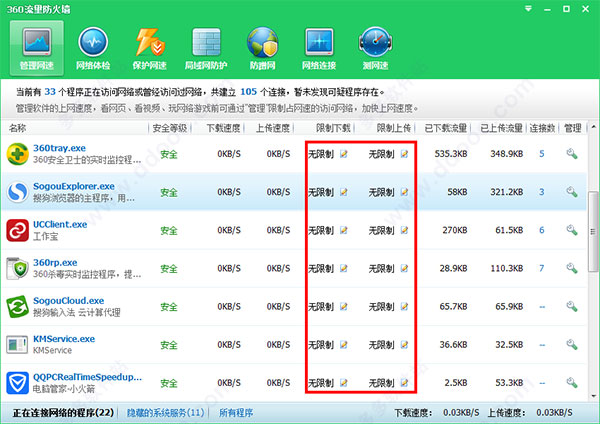Viewport: 600px width, 424px height.
Task: Open manage tool for SogouExplorer.exe
Action: click(572, 192)
